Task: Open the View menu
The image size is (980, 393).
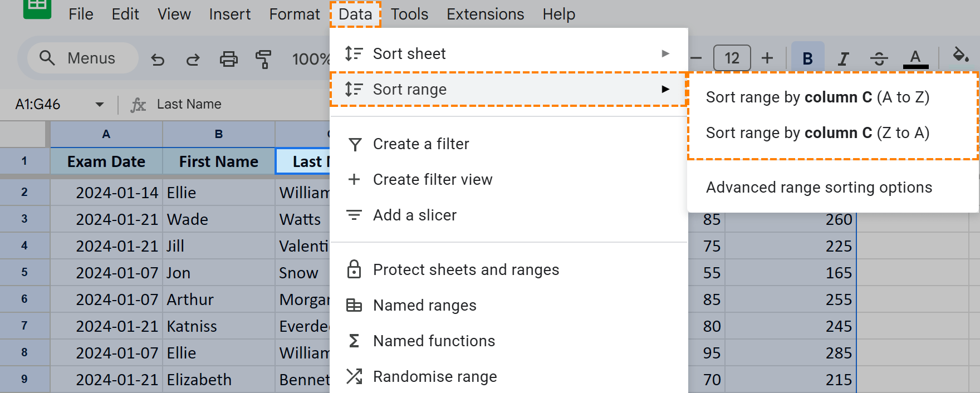Action: (x=174, y=14)
